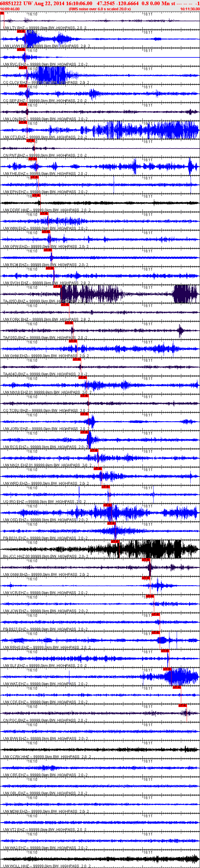Click the RMS noise scaling note in the header
Viewport: 200px width, 868px height.
(x=100, y=9)
